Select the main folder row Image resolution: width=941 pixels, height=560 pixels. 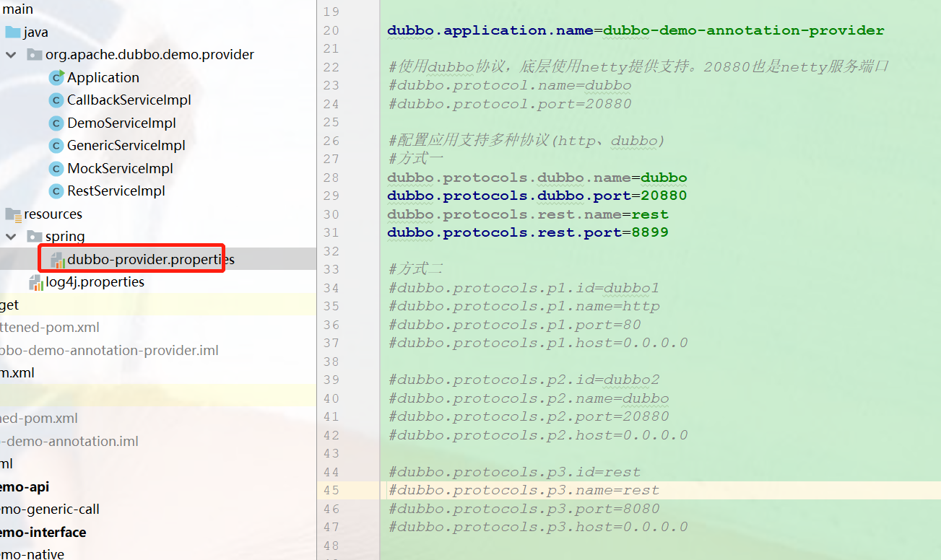[158, 9]
